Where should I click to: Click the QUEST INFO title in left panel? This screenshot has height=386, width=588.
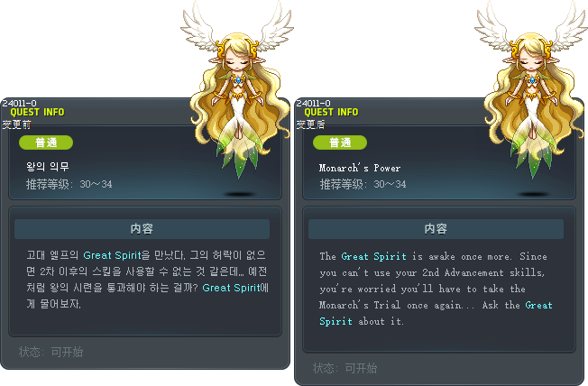click(x=37, y=112)
